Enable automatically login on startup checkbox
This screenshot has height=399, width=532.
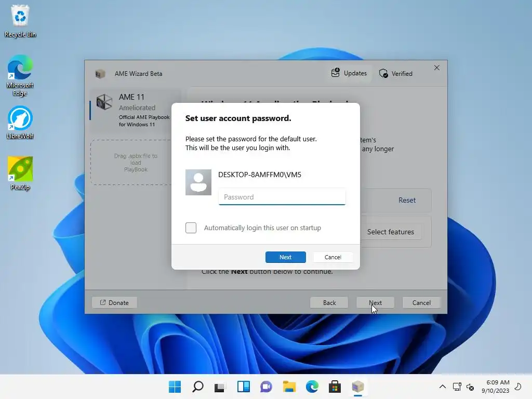[191, 228]
